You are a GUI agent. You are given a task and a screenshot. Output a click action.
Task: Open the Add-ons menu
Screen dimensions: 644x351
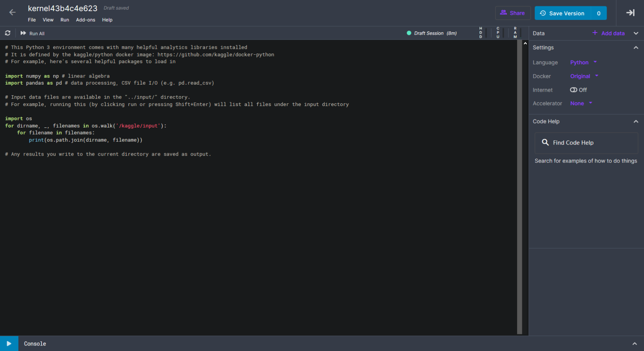85,20
